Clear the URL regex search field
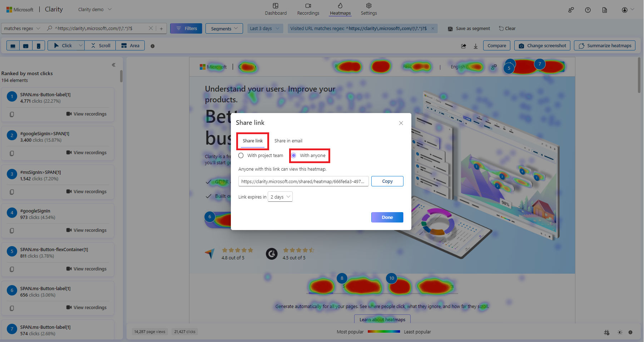Viewport: 644px width, 342px height. pos(151,28)
